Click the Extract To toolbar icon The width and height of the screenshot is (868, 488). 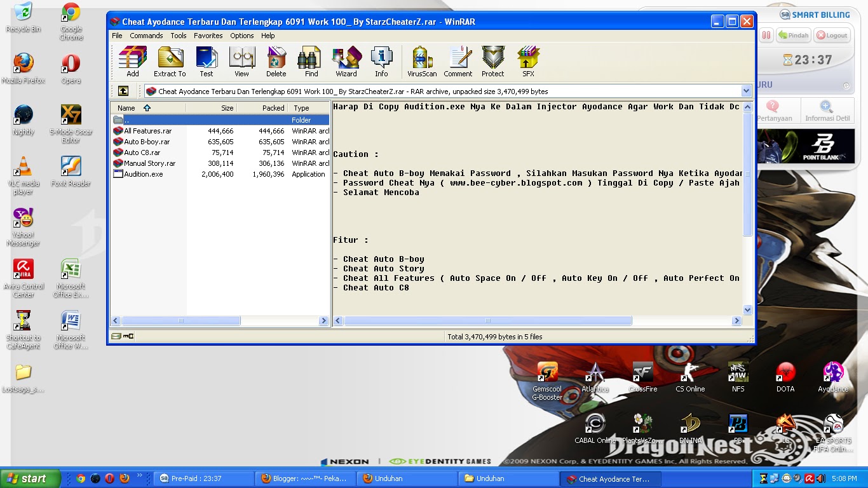(170, 62)
